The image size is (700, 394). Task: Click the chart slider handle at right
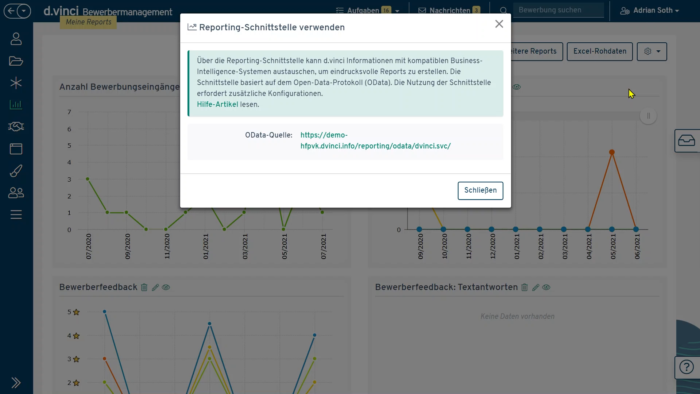click(648, 116)
